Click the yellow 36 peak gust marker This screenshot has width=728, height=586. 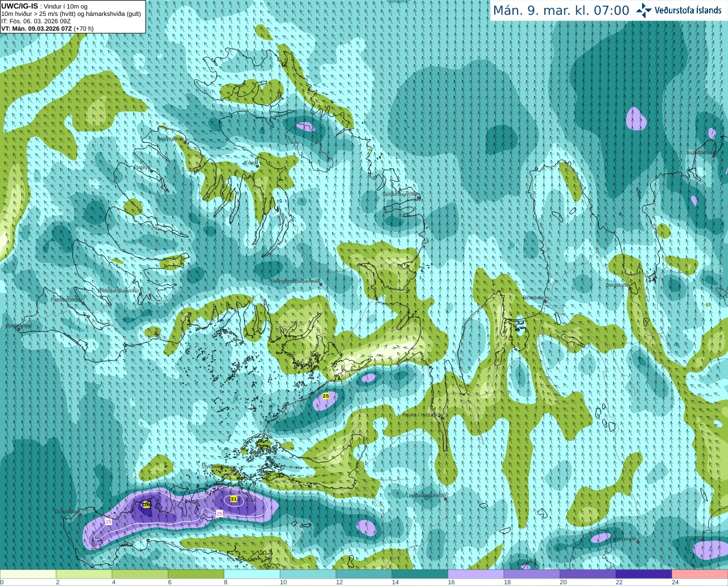point(146,505)
